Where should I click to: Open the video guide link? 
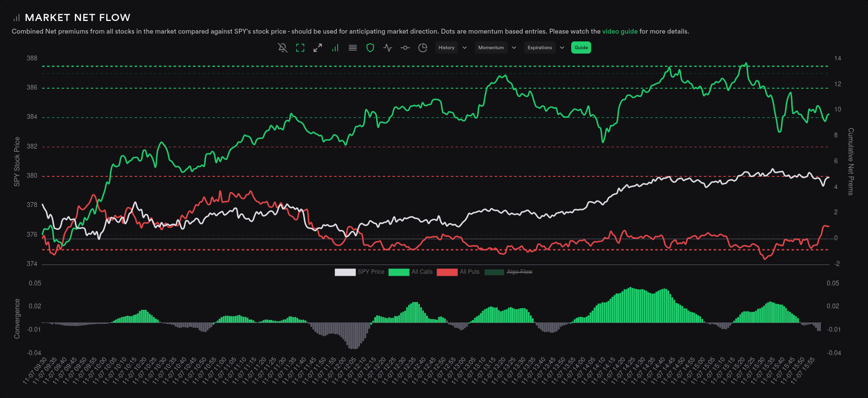click(619, 31)
